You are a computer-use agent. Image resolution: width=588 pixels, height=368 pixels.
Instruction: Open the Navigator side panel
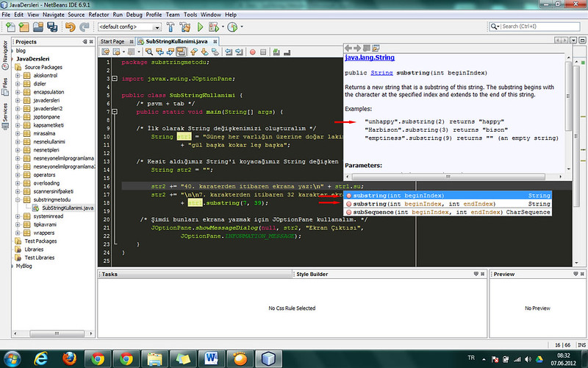coord(5,55)
